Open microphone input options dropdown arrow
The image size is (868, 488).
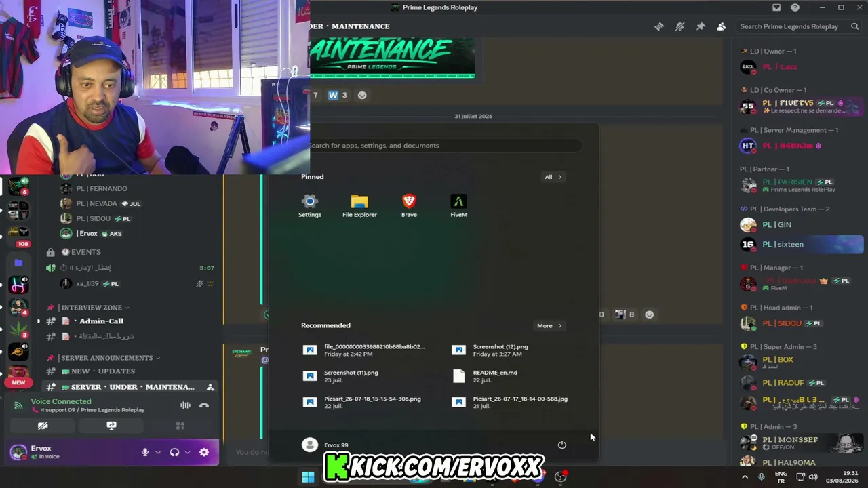coord(158,452)
